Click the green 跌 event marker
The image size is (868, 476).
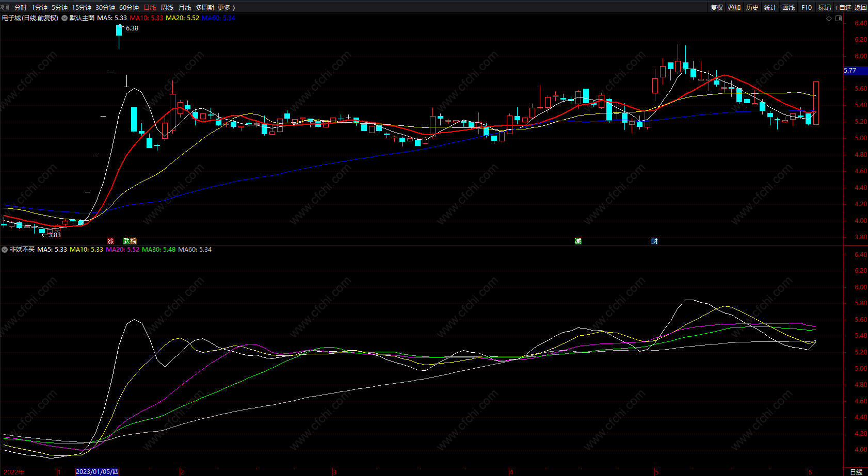pyautogui.click(x=126, y=241)
